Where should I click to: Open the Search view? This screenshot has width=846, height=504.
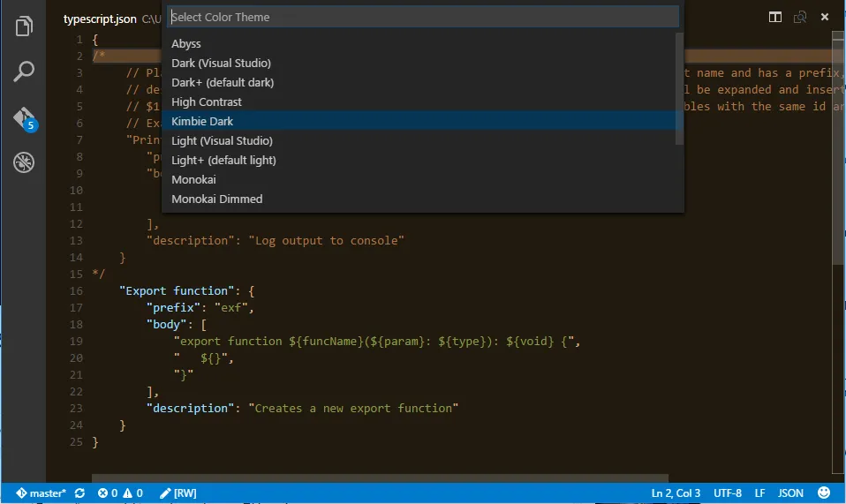point(24,71)
